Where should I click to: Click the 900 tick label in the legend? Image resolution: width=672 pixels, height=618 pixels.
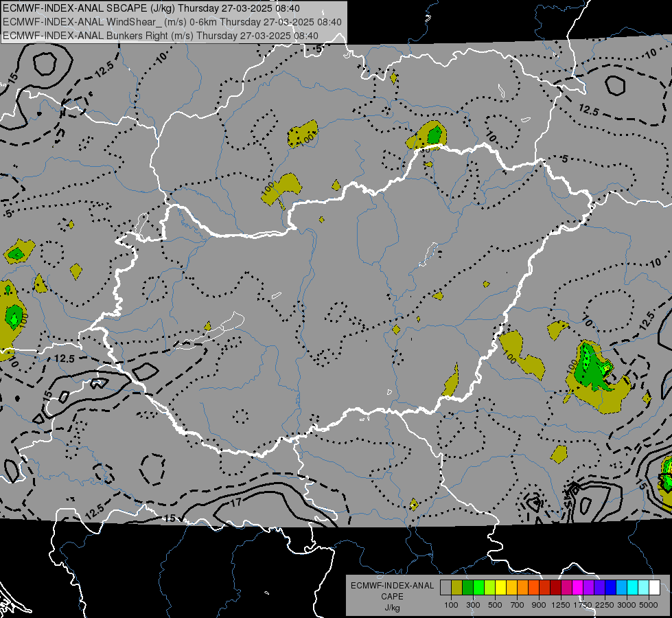pos(539,605)
